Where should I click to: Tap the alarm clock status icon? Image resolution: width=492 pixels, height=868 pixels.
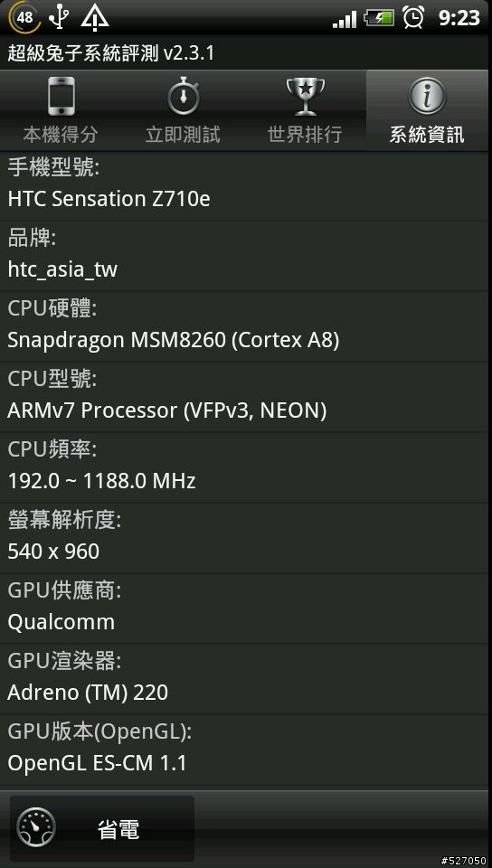click(x=413, y=17)
